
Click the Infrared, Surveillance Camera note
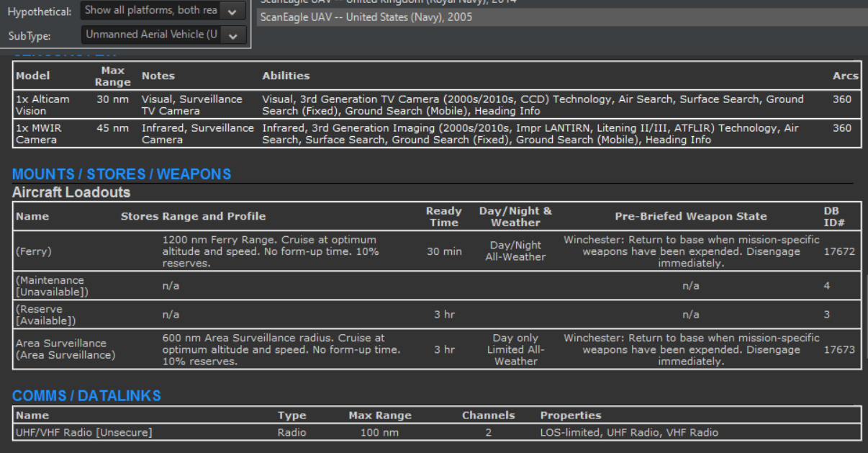click(x=198, y=134)
